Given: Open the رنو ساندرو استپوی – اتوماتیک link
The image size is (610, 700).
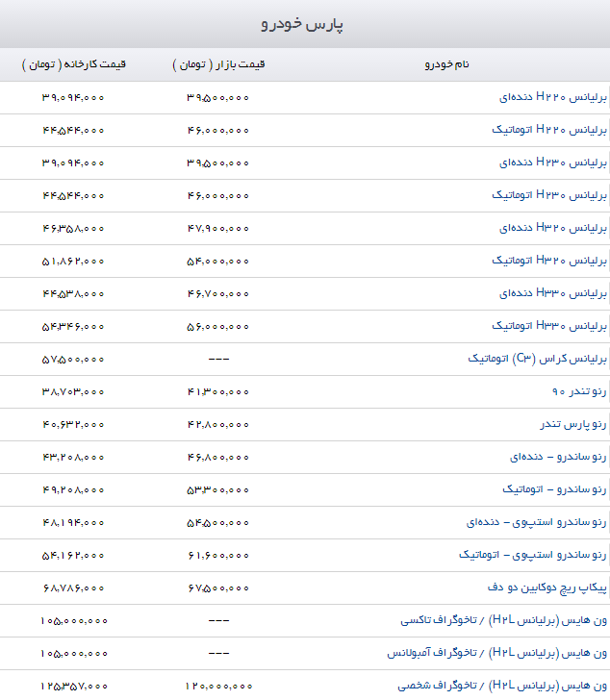Looking at the screenshot, I should click(533, 555).
